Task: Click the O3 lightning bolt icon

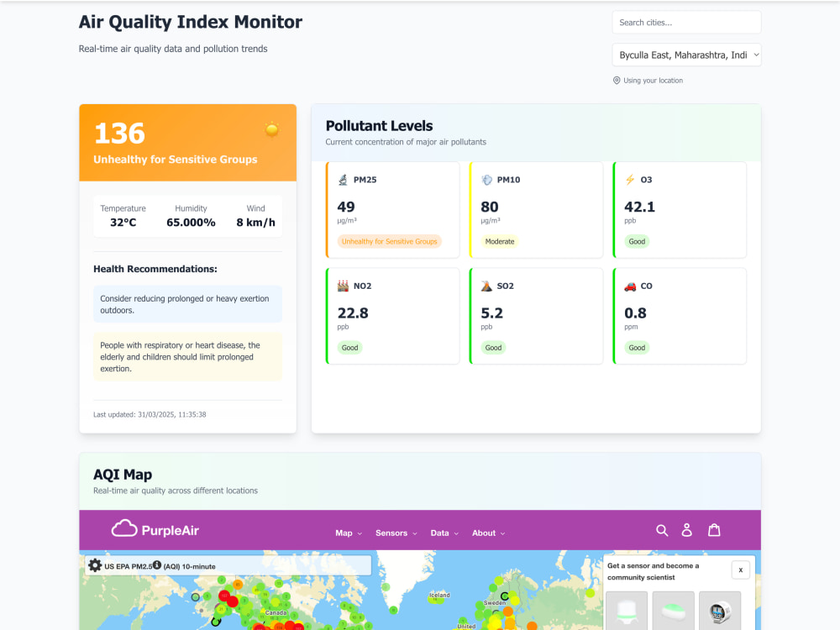Action: [630, 180]
